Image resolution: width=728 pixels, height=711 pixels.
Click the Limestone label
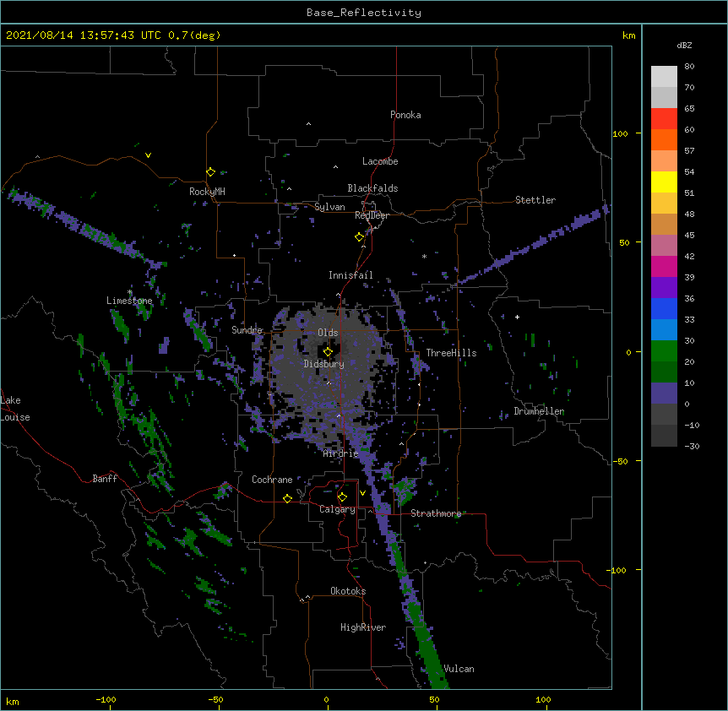pyautogui.click(x=129, y=301)
